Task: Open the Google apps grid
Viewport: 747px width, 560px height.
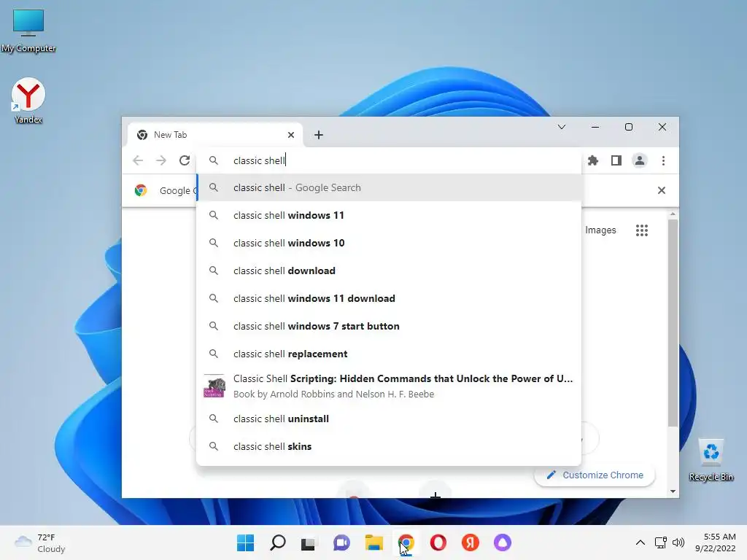Action: pyautogui.click(x=642, y=230)
